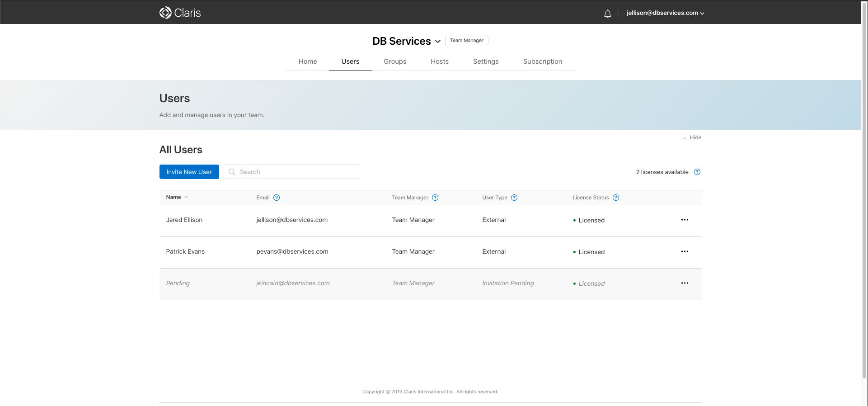Click the Pending name cell
Image resolution: width=868 pixels, height=406 pixels.
[178, 283]
